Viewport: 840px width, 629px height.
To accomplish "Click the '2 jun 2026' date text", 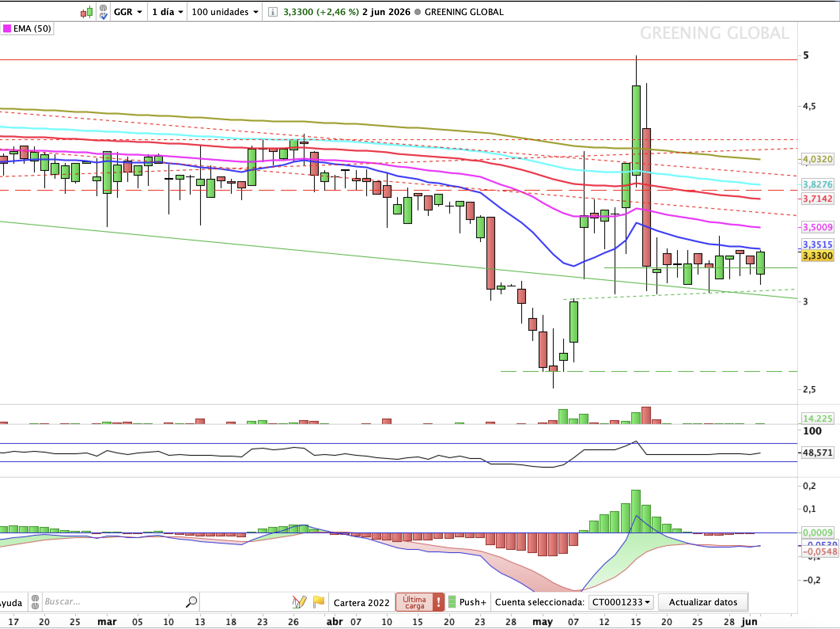I will coord(386,12).
